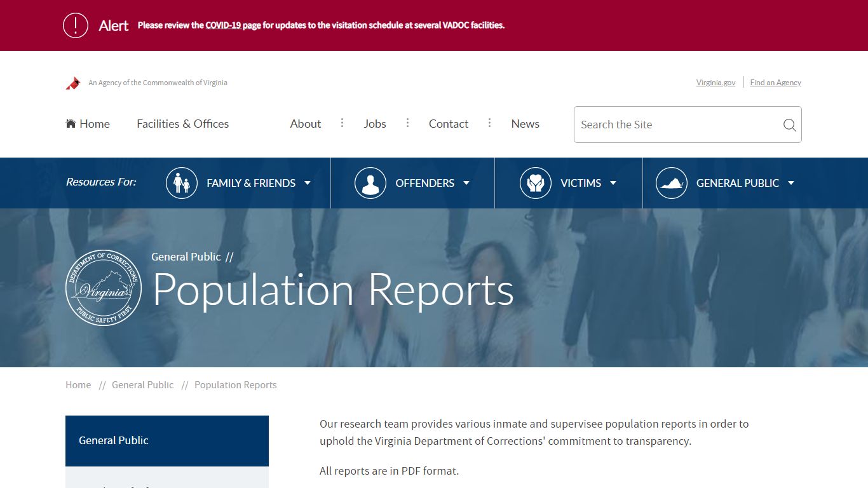
Task: Click 'An Agency of the Commonwealth of Virginia' text
Action: pos(158,83)
